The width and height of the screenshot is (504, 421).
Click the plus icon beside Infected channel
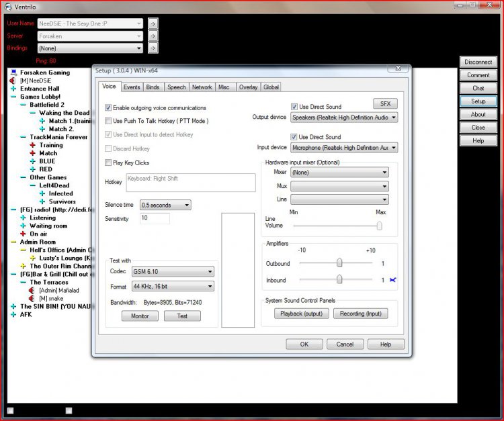coord(42,193)
